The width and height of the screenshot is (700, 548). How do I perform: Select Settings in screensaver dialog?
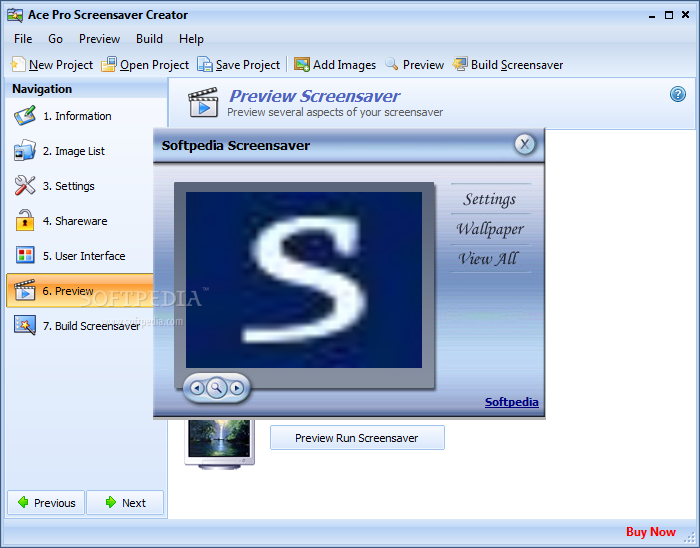[490, 199]
